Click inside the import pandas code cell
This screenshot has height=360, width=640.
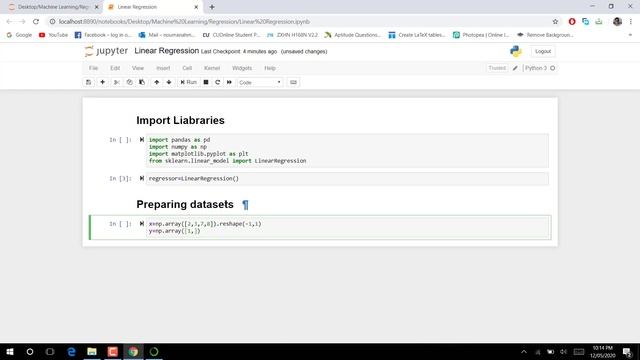coord(347,150)
